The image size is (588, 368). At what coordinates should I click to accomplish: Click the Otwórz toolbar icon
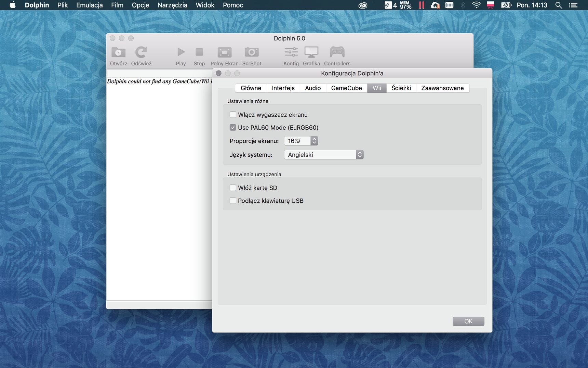tap(118, 52)
